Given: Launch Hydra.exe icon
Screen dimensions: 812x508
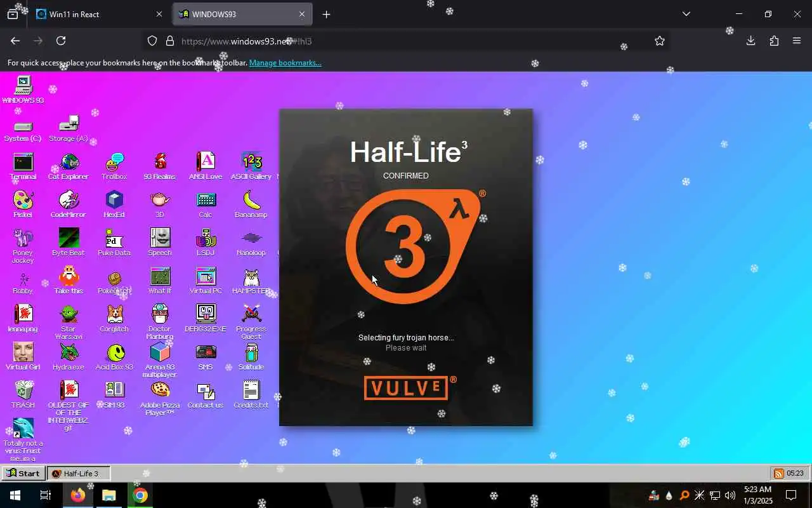Looking at the screenshot, I should (x=69, y=358).
